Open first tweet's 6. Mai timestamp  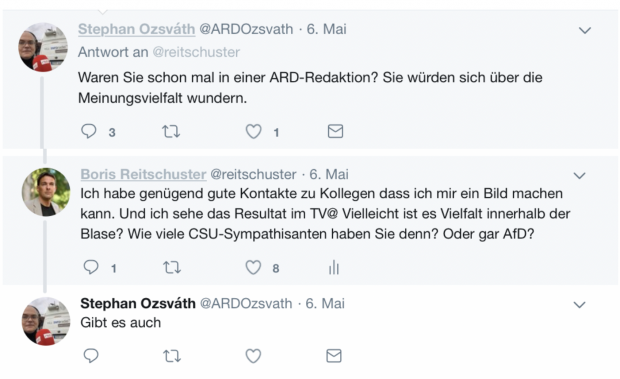click(327, 29)
